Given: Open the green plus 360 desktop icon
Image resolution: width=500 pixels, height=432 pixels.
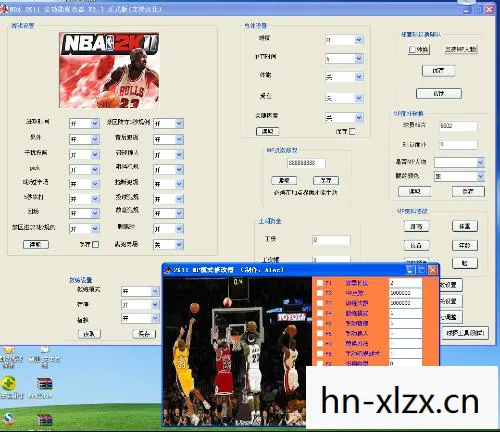Looking at the screenshot, I should click(x=9, y=384).
